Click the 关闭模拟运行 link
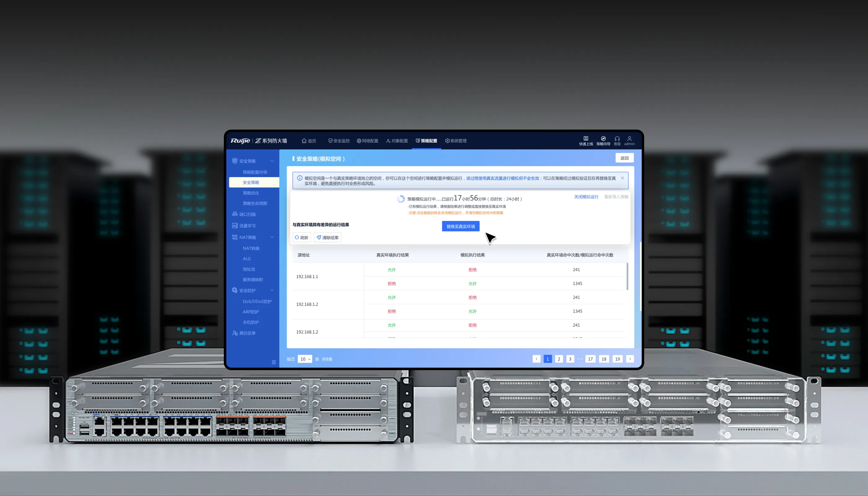 [x=586, y=197]
